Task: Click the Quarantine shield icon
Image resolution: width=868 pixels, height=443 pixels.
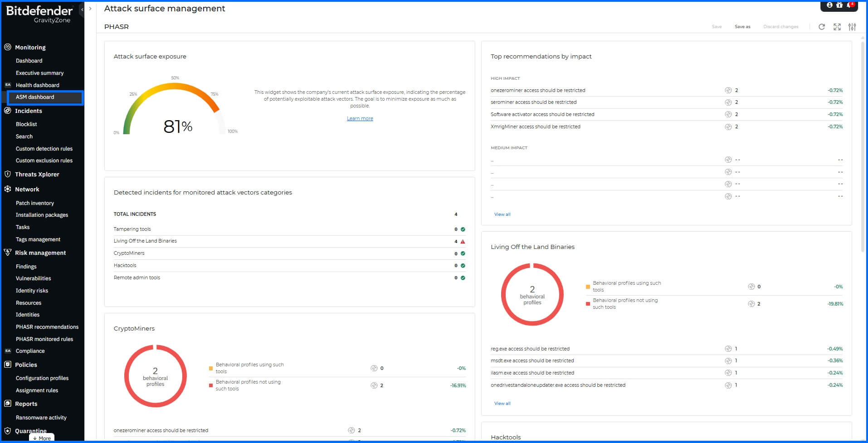Action: (x=8, y=430)
